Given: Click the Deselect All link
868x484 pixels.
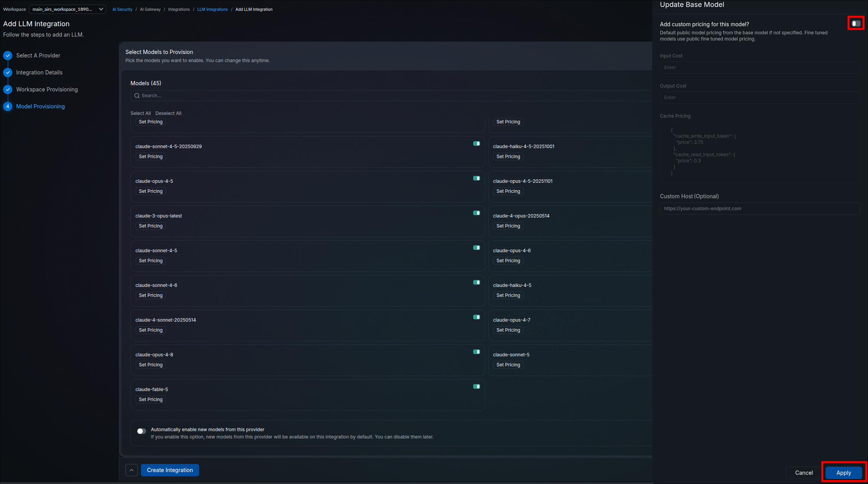Looking at the screenshot, I should point(168,113).
